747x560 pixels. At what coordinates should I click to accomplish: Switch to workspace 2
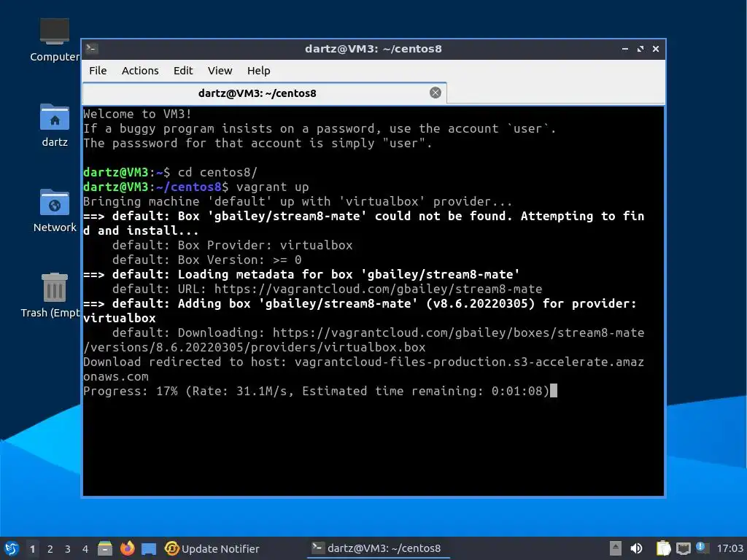[50, 549]
